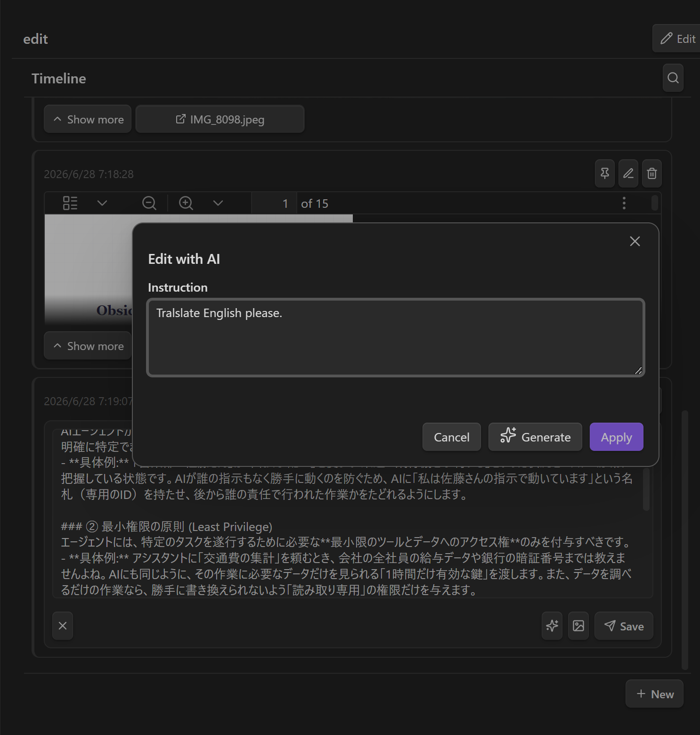This screenshot has height=735, width=700.
Task: Save the edited note
Action: pos(624,626)
